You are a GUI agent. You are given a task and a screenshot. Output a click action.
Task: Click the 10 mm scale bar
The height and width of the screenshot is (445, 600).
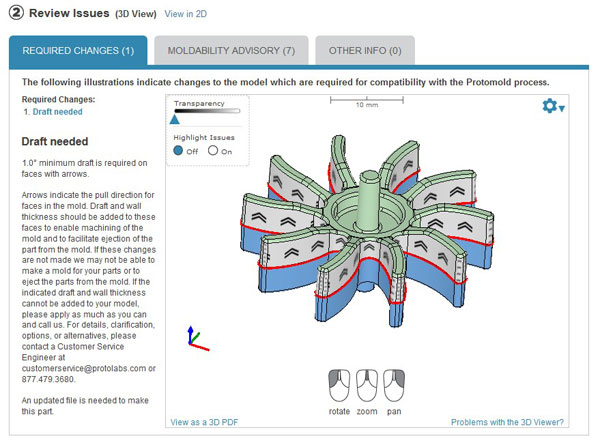(x=367, y=102)
